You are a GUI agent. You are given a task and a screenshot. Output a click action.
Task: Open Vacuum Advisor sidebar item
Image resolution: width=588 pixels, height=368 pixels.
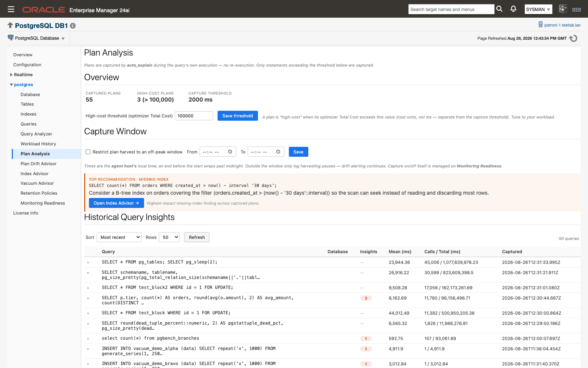point(37,183)
